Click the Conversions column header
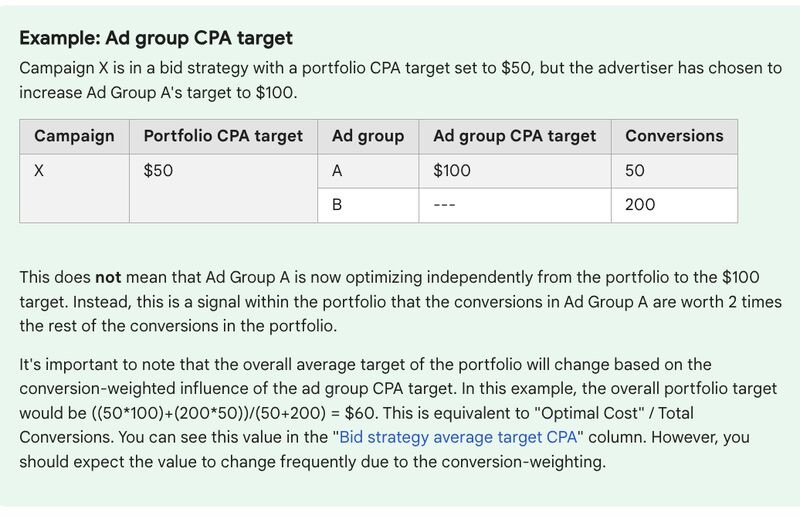 coord(673,135)
